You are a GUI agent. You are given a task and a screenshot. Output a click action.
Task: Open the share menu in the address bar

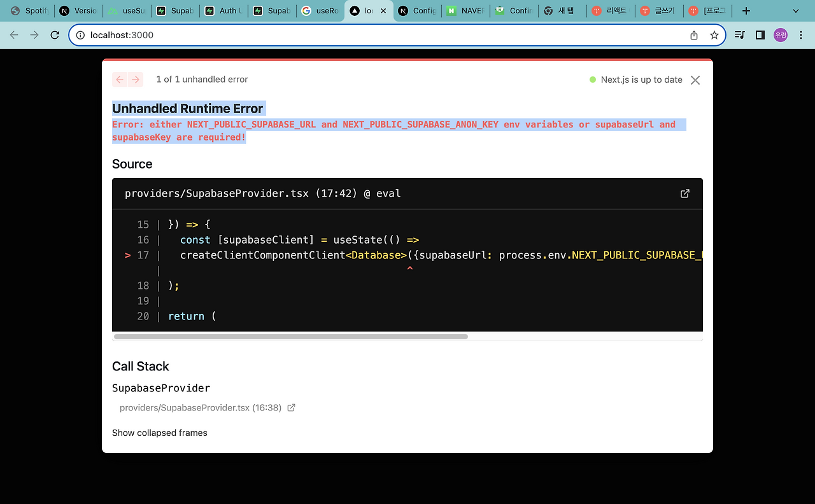tap(693, 35)
